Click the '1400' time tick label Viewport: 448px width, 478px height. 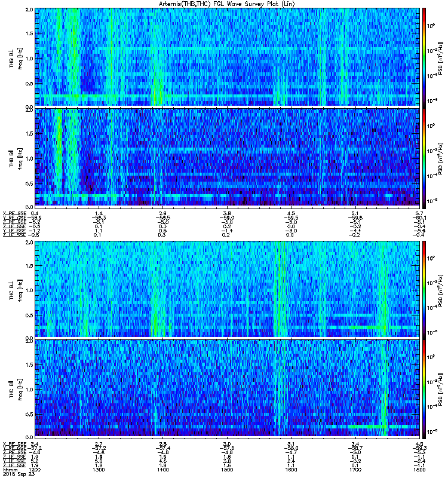click(162, 470)
